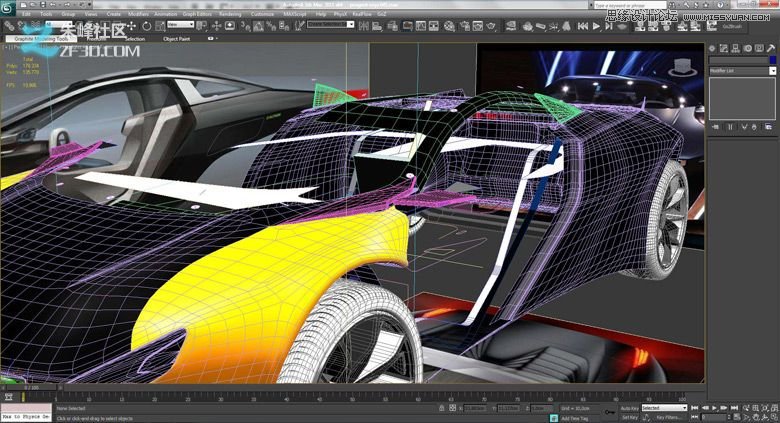Toggle Auto Key animation mode
This screenshot has height=423, width=780.
630,408
